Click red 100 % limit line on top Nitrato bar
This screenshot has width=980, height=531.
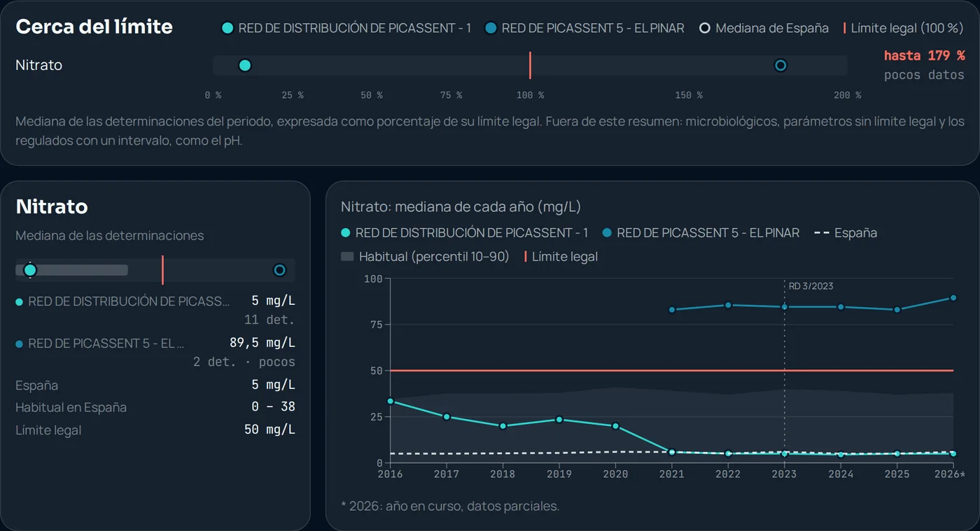pyautogui.click(x=530, y=66)
